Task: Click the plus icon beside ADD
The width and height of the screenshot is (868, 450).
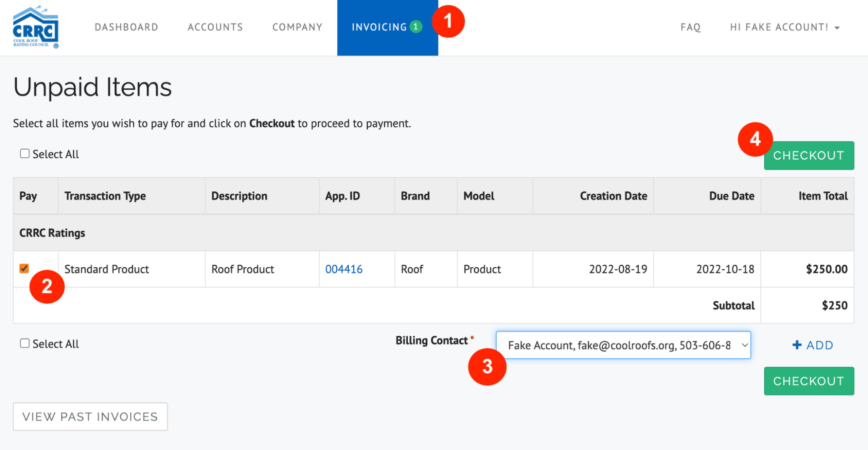Action: tap(797, 345)
